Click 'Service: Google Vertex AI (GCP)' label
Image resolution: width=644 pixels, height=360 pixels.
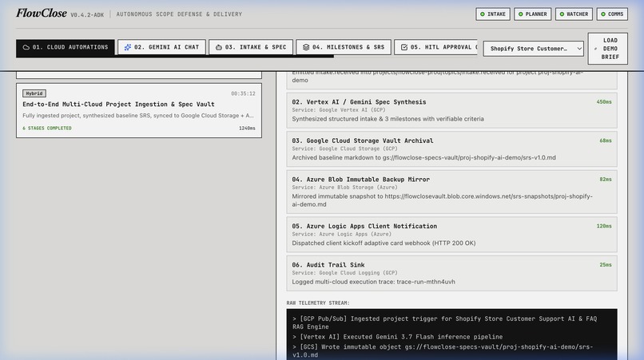click(x=339, y=110)
